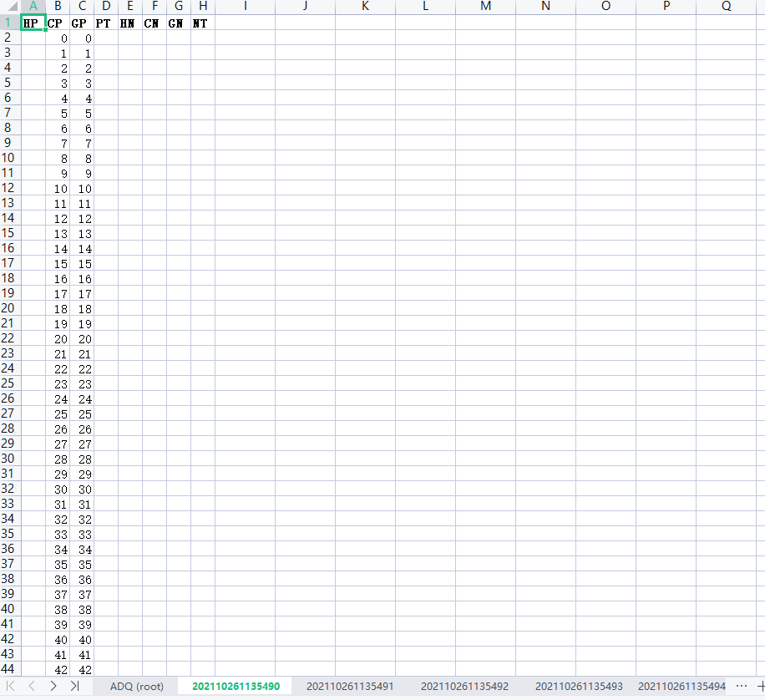Image resolution: width=765 pixels, height=700 pixels.
Task: Select cell B42 with value 40
Action: tap(58, 640)
